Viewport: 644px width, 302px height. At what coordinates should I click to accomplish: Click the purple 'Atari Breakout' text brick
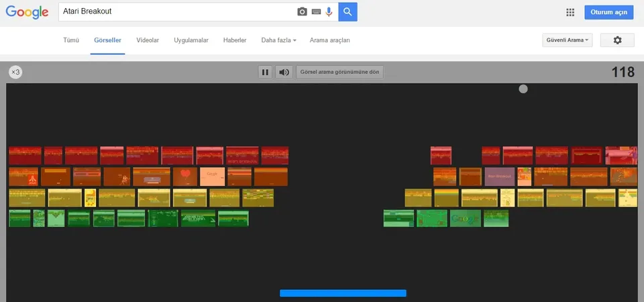(499, 177)
